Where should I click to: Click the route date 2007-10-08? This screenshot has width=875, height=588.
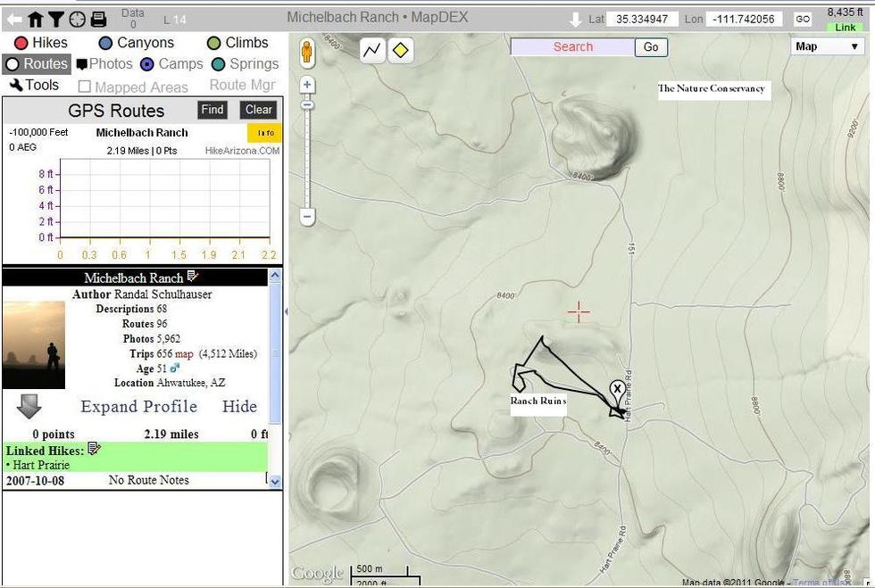[35, 481]
